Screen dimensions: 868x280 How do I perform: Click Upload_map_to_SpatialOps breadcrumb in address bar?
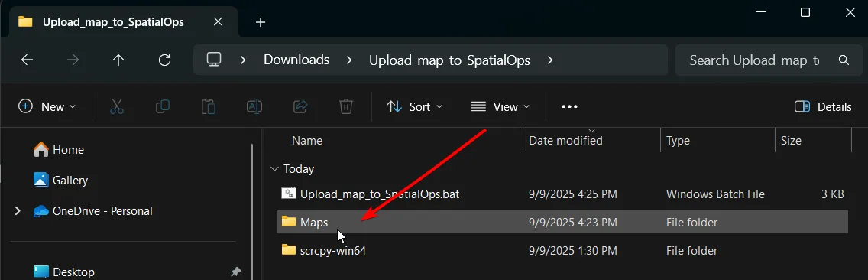coord(449,60)
